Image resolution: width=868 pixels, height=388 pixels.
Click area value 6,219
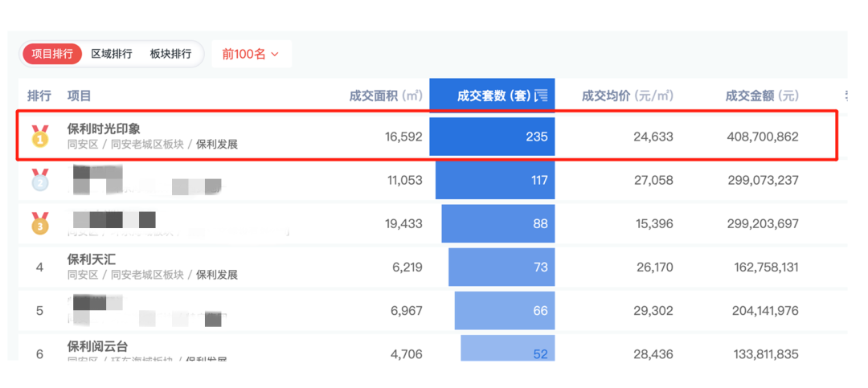407,268
